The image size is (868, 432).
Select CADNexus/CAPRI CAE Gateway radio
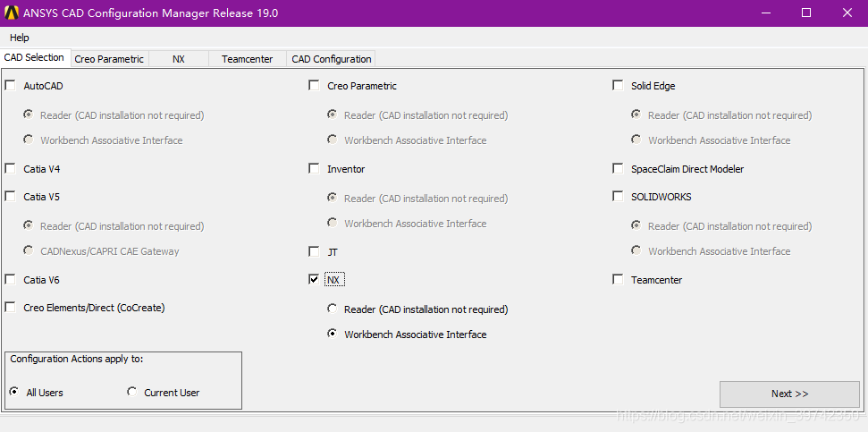[x=29, y=250]
